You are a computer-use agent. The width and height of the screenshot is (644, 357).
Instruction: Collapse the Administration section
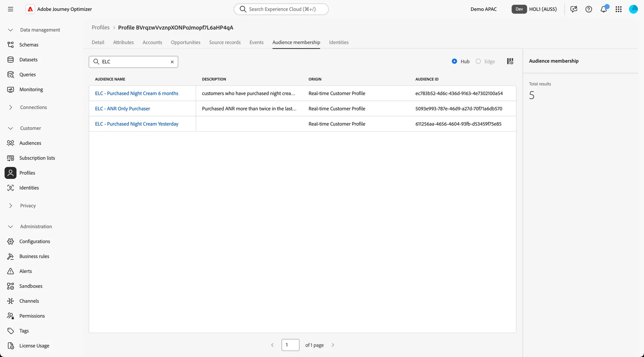(10, 227)
